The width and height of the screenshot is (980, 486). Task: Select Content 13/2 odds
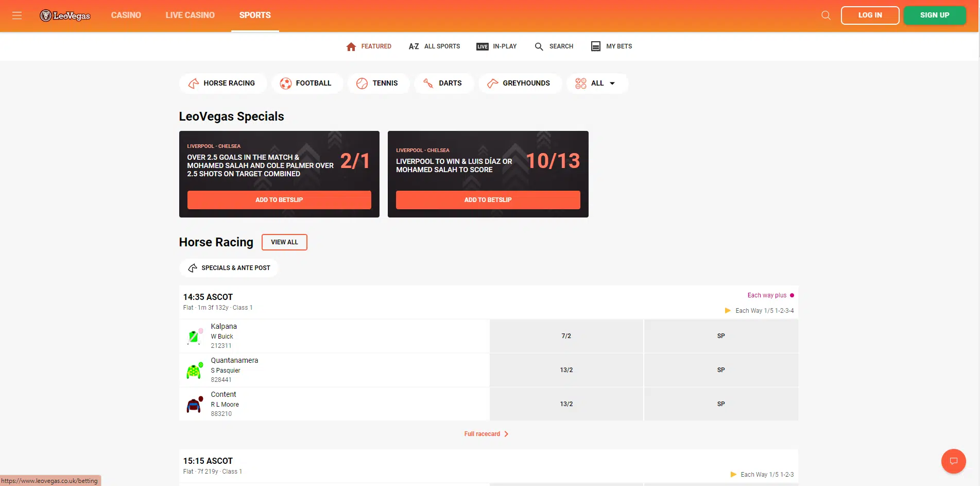566,404
